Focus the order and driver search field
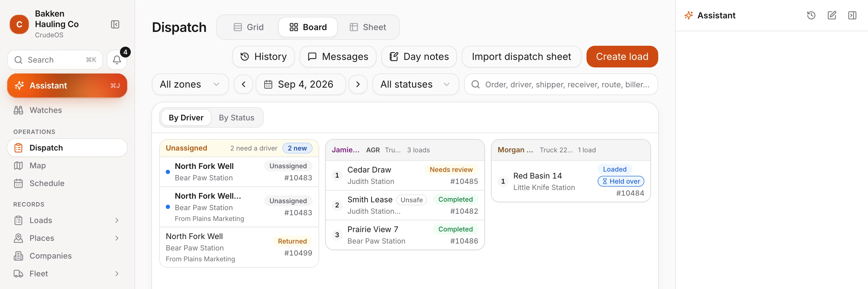Image resolution: width=868 pixels, height=289 pixels. click(x=561, y=85)
